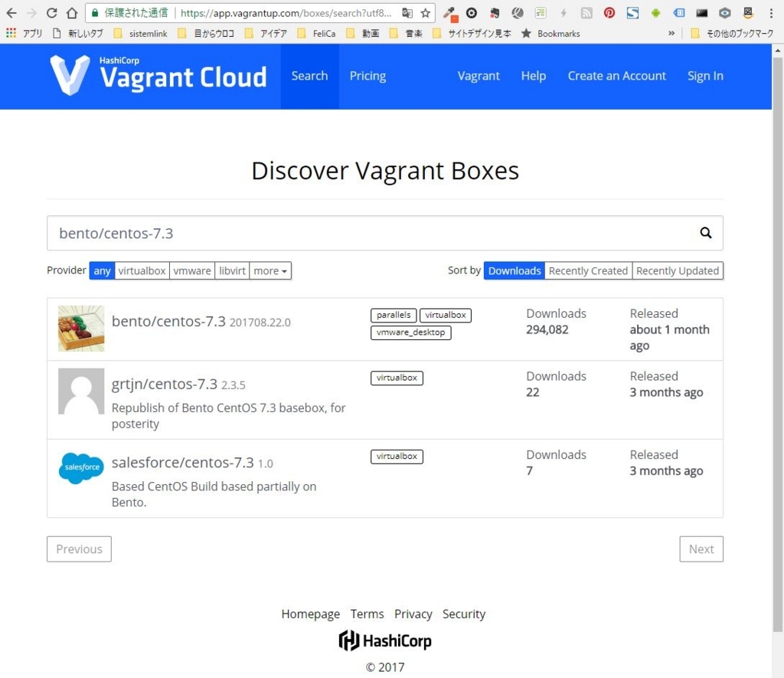The height and width of the screenshot is (678, 784).
Task: Open the Help nav link
Action: 534,76
